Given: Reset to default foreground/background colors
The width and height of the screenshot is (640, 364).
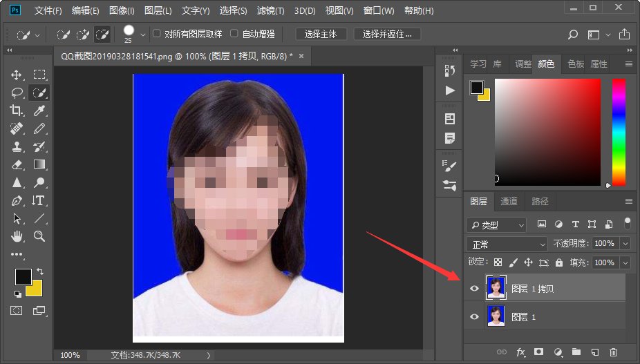Looking at the screenshot, I should pos(17,294).
